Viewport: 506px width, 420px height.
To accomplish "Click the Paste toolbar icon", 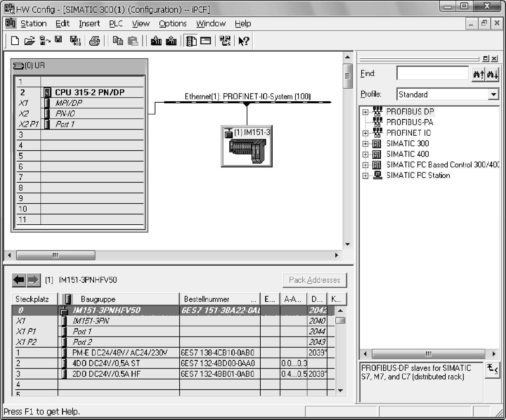I will [133, 41].
